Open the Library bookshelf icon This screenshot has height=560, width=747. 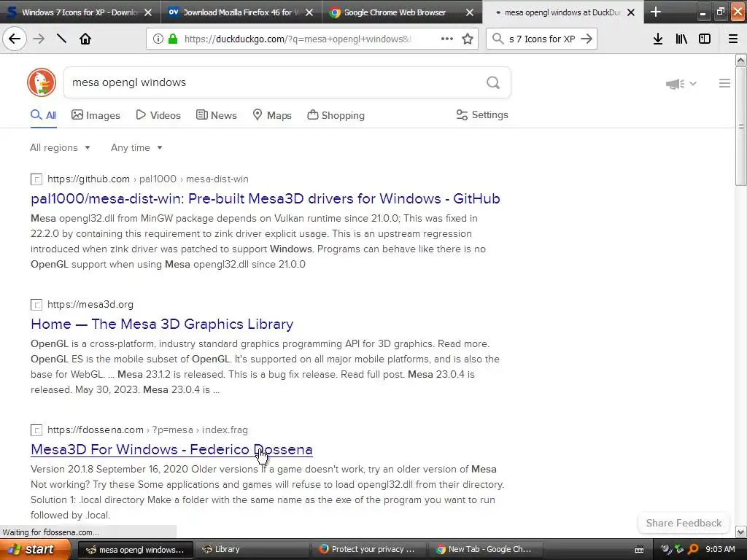coord(681,39)
